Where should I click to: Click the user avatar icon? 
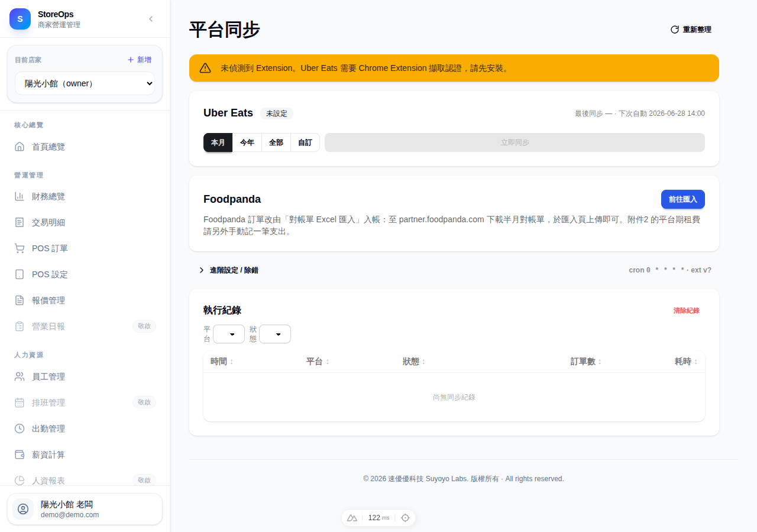tap(23, 509)
